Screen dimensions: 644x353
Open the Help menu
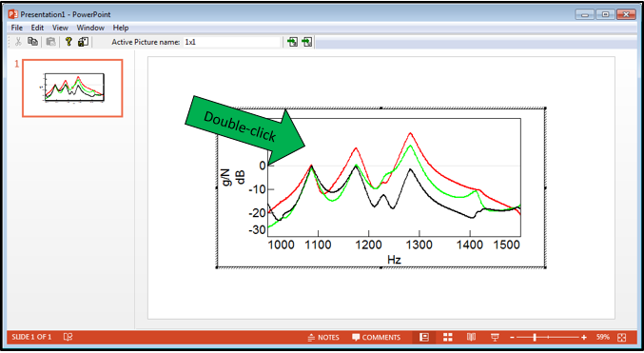click(121, 28)
